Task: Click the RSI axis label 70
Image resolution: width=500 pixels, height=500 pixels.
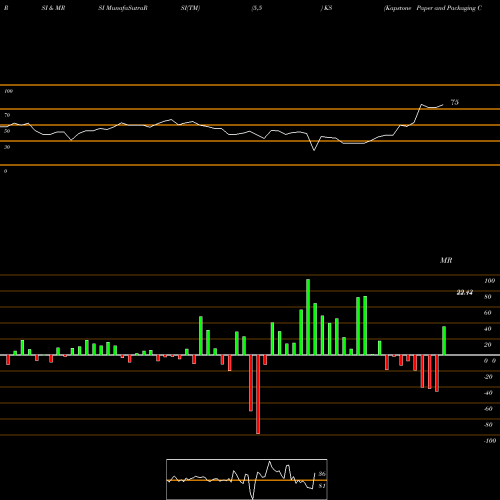Action: 7,115
